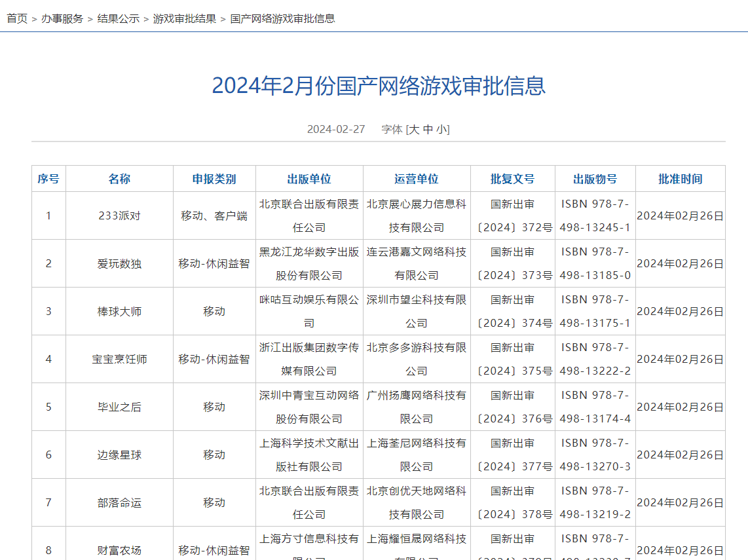Open 国产网络游戏审批信息 in the breadcrumb
748x560 pixels.
[x=282, y=18]
